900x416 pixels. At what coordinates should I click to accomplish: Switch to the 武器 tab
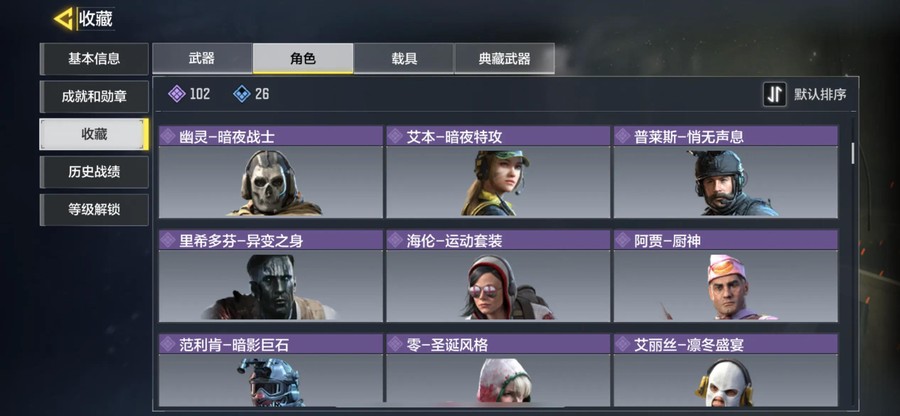click(x=202, y=59)
